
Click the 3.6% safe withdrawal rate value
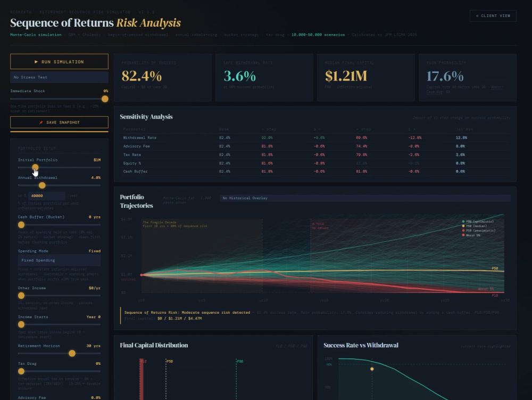(239, 76)
